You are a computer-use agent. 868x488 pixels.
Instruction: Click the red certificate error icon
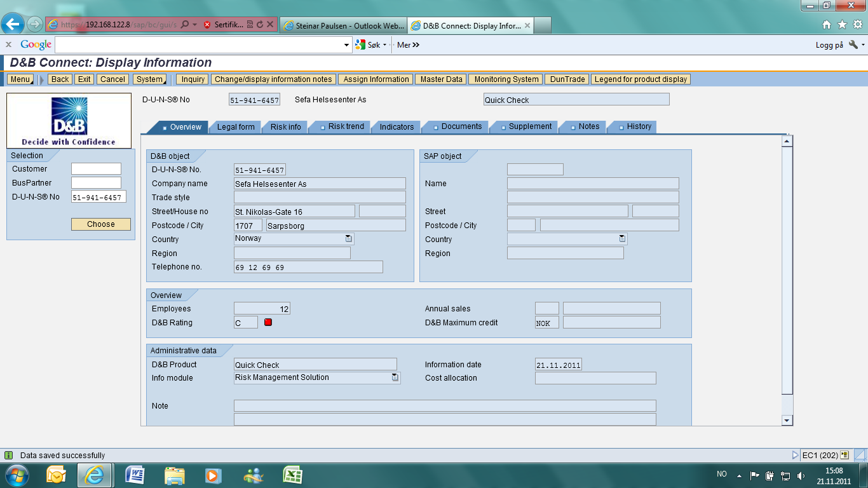[x=207, y=25]
